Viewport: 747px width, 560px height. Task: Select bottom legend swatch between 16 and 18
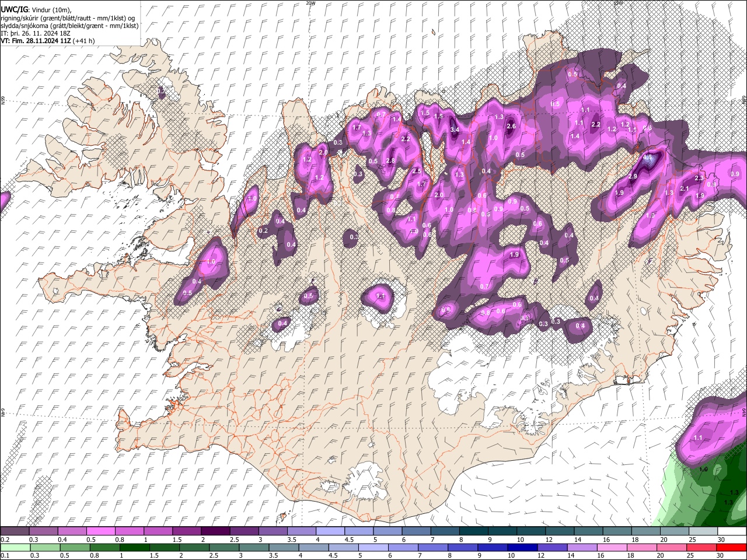[x=613, y=547]
